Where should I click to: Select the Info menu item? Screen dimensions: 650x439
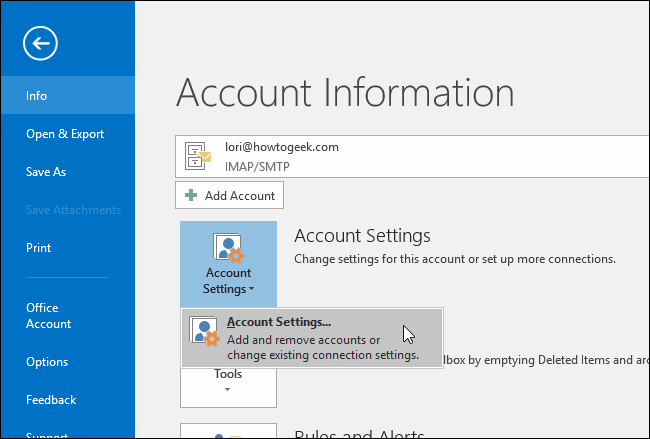point(68,95)
